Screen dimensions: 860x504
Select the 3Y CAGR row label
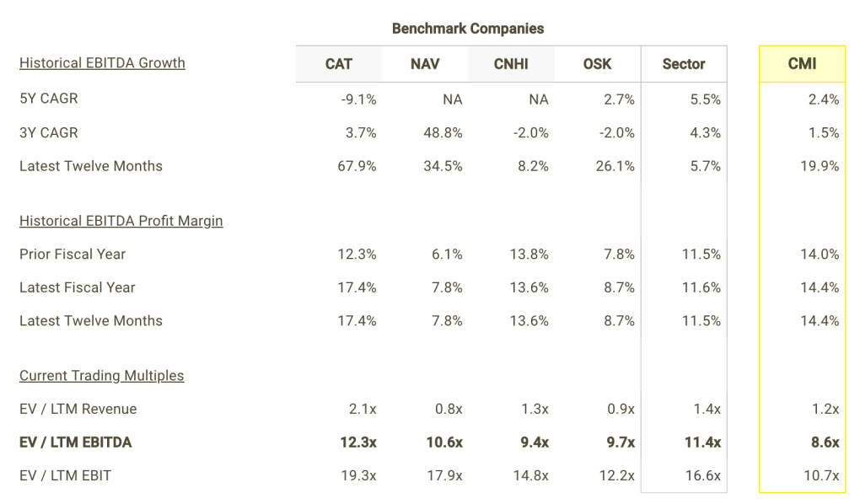point(49,132)
